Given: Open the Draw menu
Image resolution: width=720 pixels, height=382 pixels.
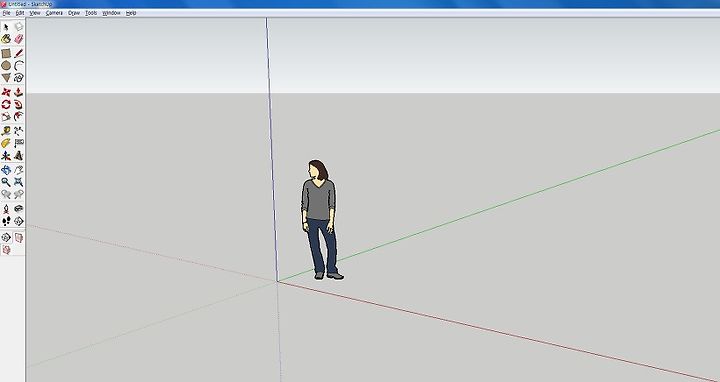Looking at the screenshot, I should (74, 13).
